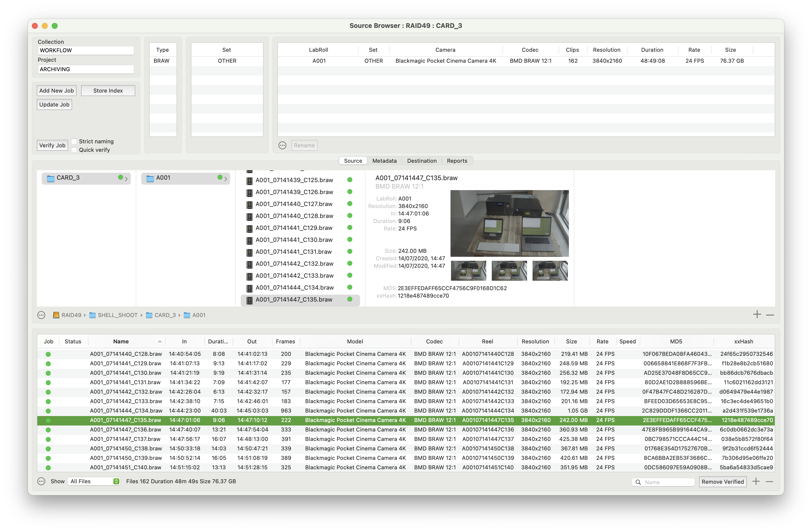
Task: Click into the Project ARCHIVING field
Action: pyautogui.click(x=86, y=69)
